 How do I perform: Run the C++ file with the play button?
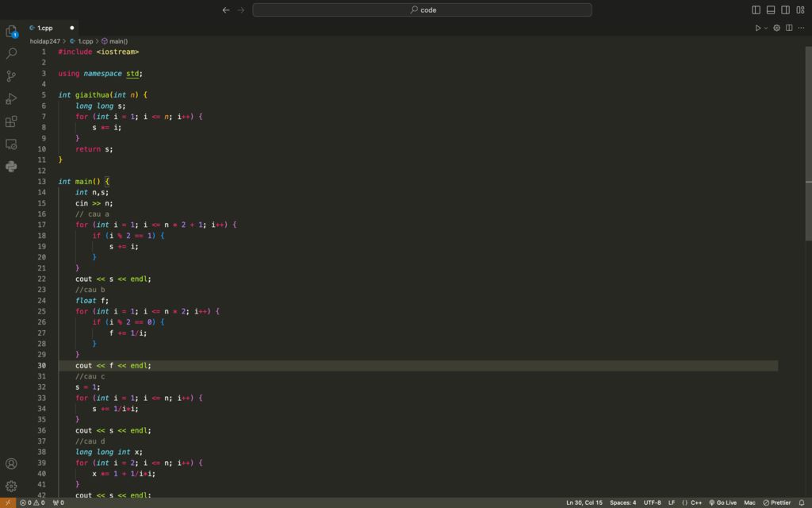click(757, 28)
